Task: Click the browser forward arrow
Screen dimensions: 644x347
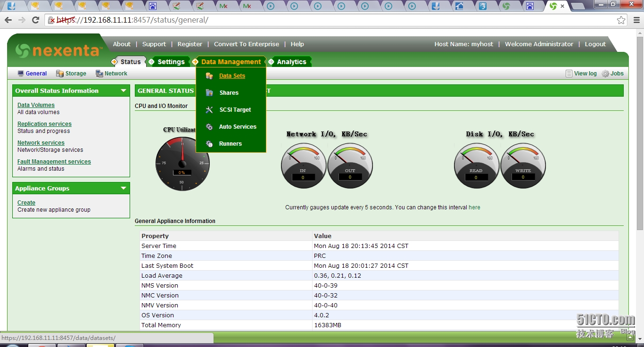Action: [22, 20]
